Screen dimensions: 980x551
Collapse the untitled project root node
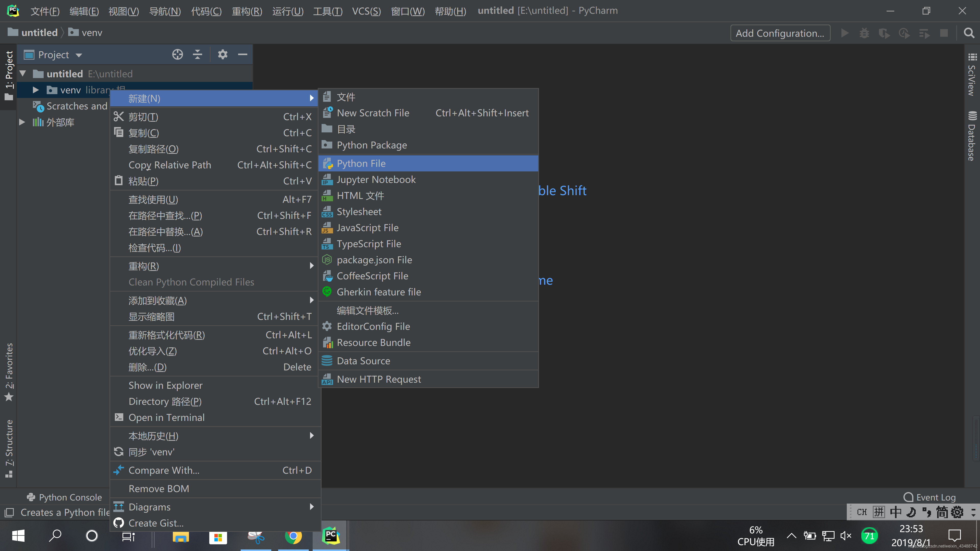[x=23, y=73]
